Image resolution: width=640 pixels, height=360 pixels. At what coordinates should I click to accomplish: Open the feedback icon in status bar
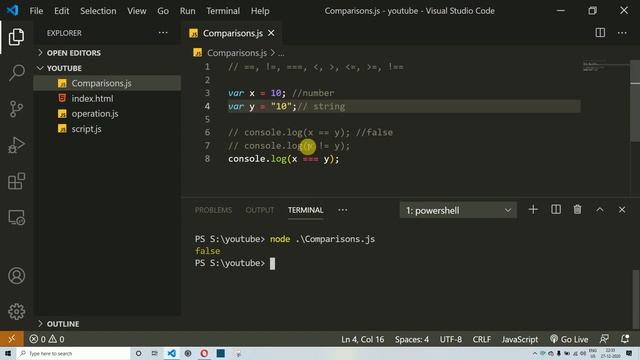pyautogui.click(x=604, y=339)
